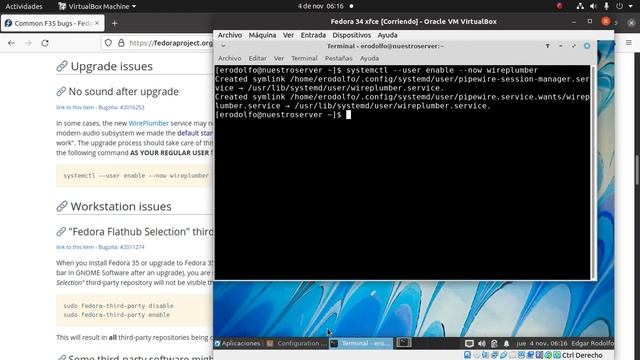Click the Firefox address bar URL
Image resolution: width=640 pixels, height=360 pixels.
pos(171,43)
